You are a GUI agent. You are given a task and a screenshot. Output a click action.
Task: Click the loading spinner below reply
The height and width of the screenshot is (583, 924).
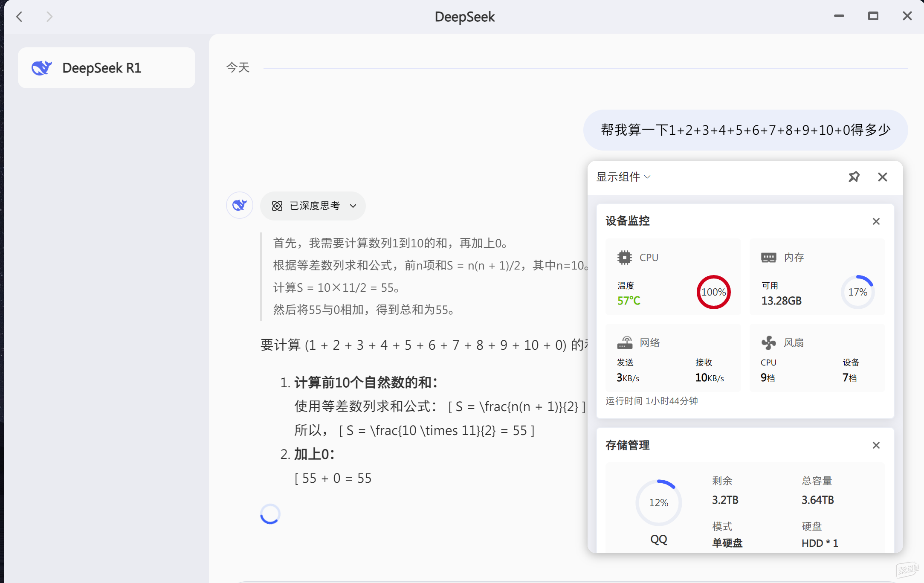click(x=270, y=514)
